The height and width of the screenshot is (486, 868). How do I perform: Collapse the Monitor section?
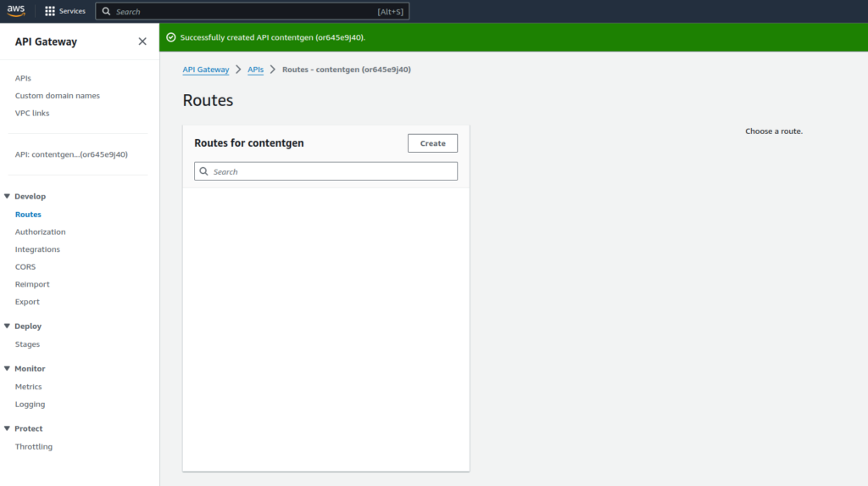tap(7, 368)
